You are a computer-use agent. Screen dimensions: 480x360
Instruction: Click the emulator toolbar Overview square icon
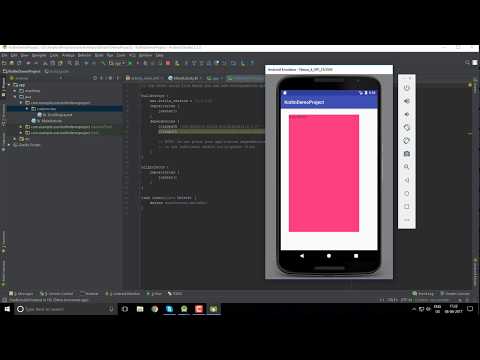407,206
